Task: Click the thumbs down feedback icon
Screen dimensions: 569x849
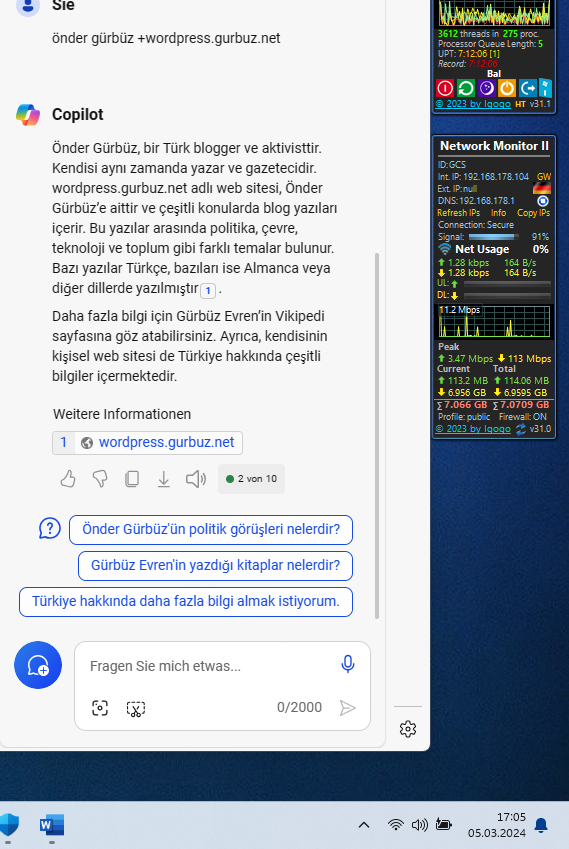Action: click(x=100, y=479)
